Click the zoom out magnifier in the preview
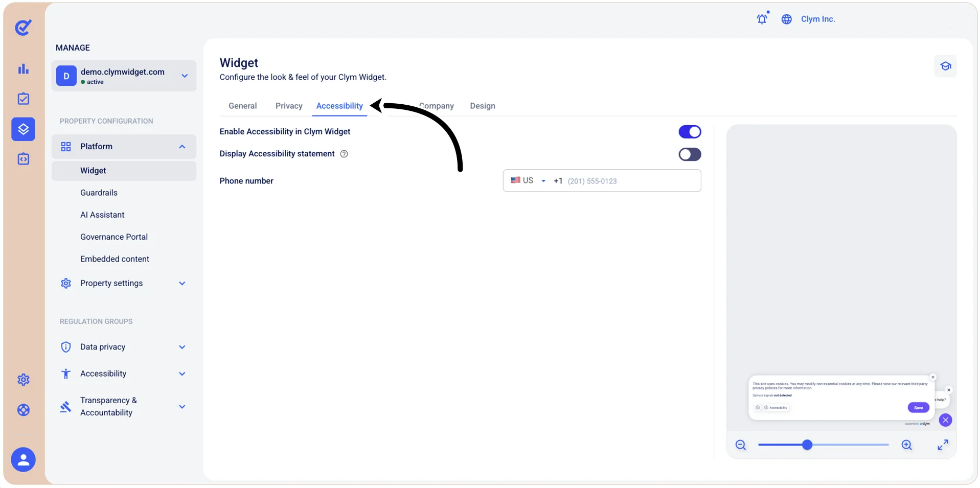 coord(740,445)
